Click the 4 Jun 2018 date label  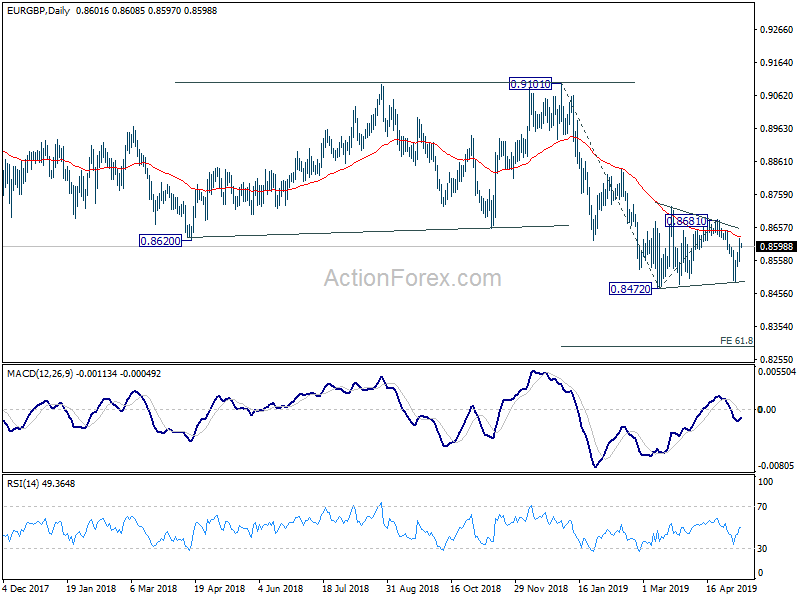281,588
